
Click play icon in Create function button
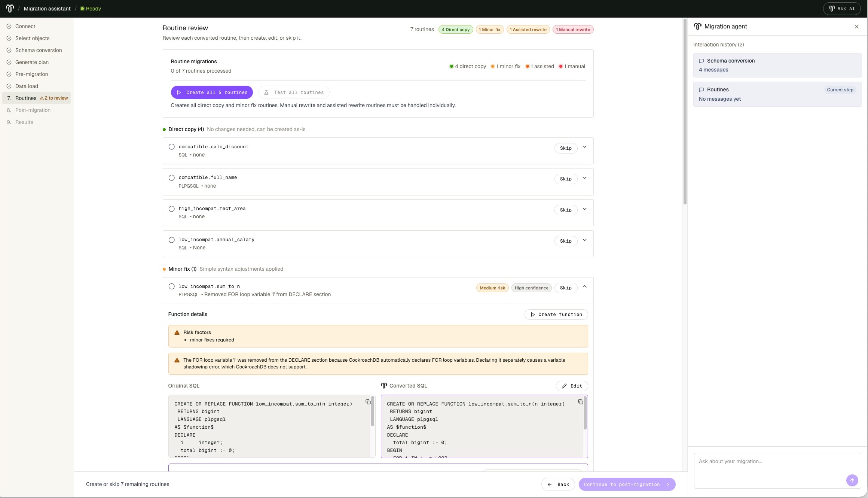click(533, 315)
